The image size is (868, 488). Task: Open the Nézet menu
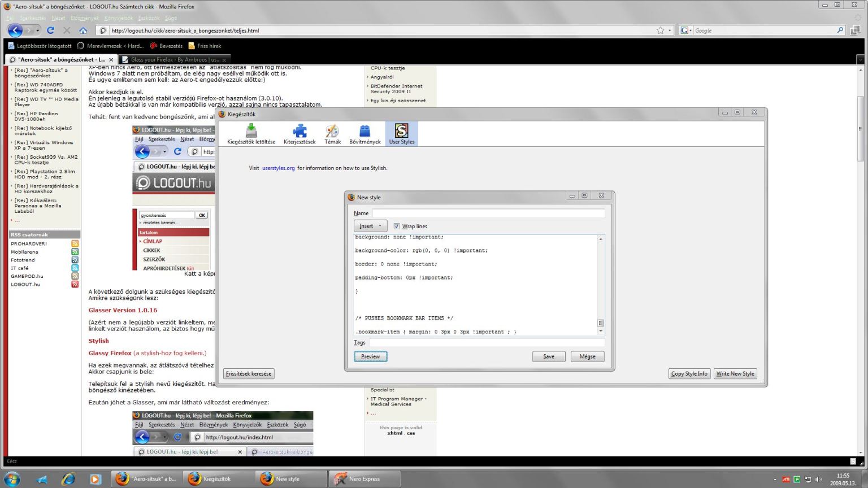[x=59, y=18]
